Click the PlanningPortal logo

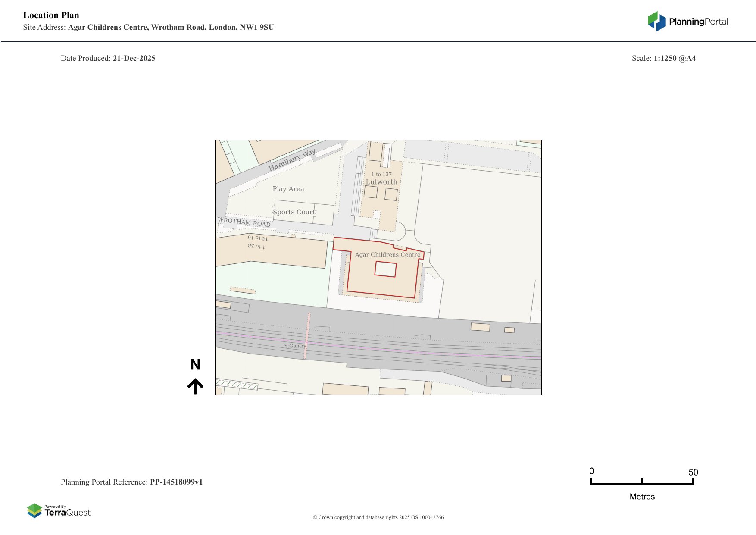coord(687,20)
